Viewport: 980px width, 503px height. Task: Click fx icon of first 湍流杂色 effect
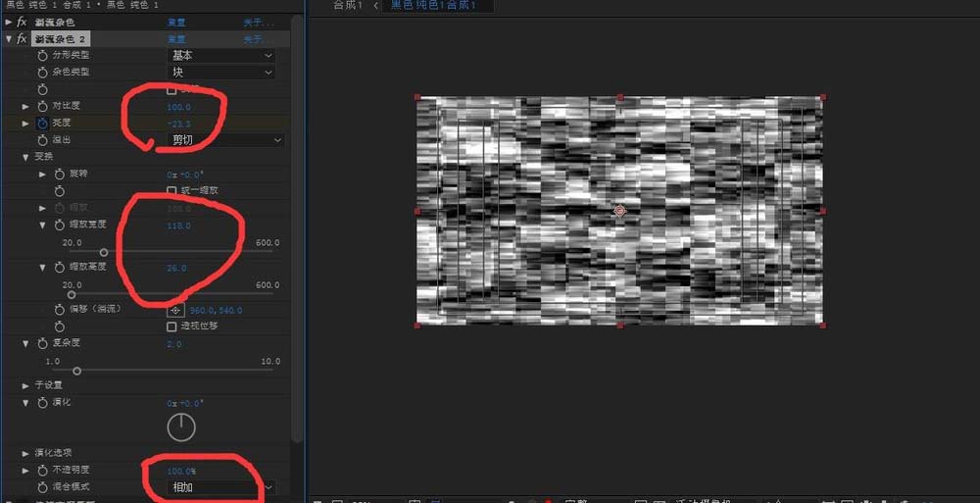(x=22, y=22)
